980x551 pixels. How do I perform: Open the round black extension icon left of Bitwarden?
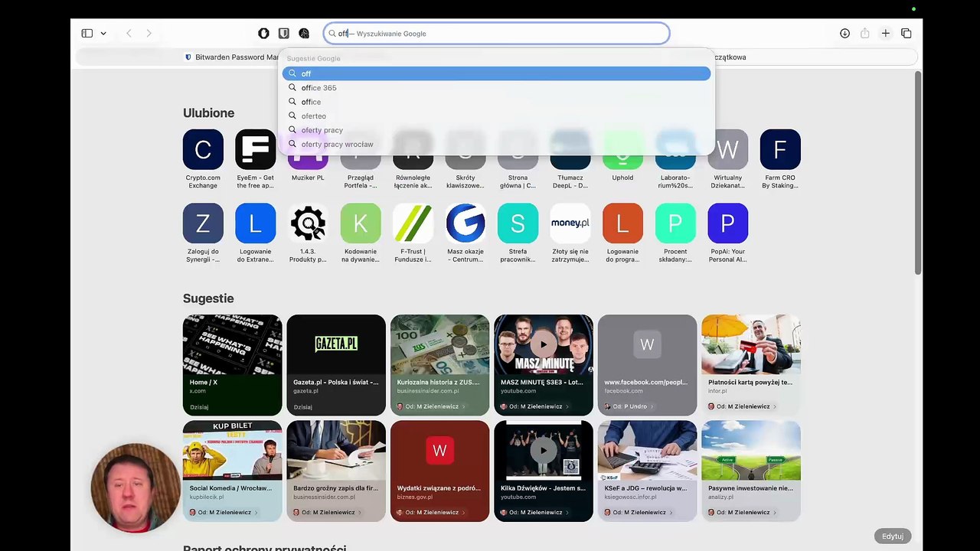(x=263, y=34)
